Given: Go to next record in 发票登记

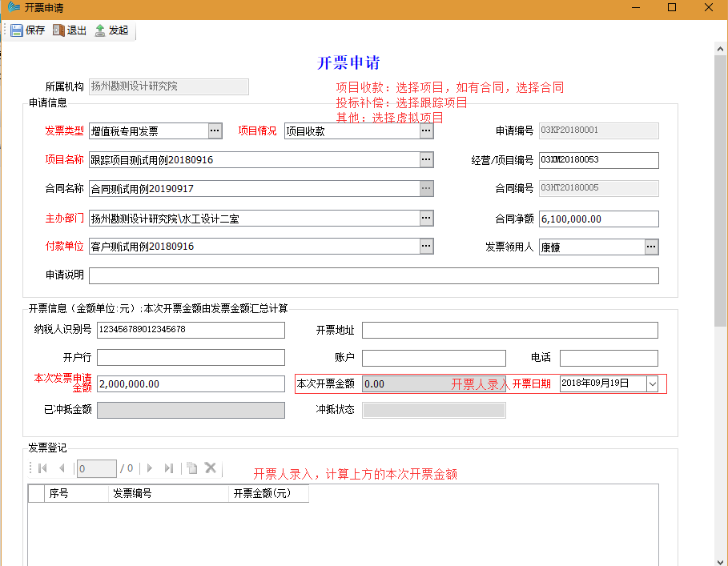Looking at the screenshot, I should click(150, 468).
